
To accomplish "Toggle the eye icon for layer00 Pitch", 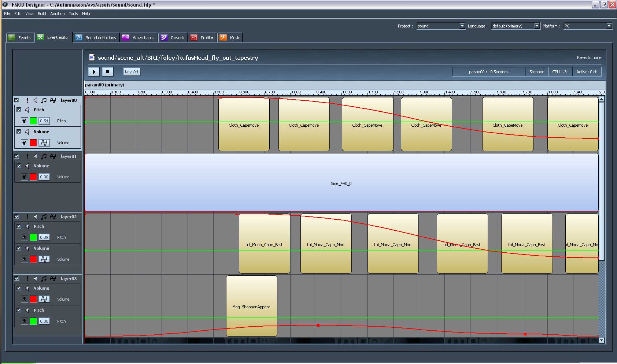I will [x=24, y=121].
